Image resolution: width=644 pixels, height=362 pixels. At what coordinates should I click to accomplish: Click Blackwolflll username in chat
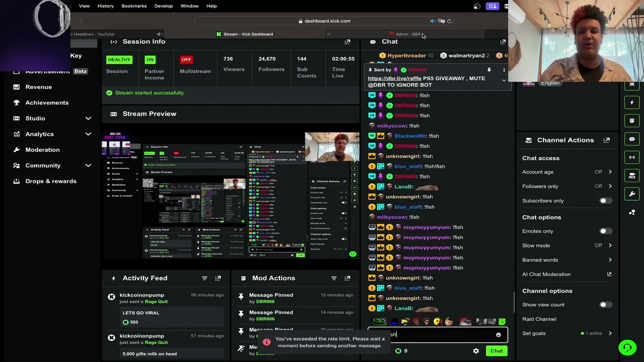[x=410, y=136]
